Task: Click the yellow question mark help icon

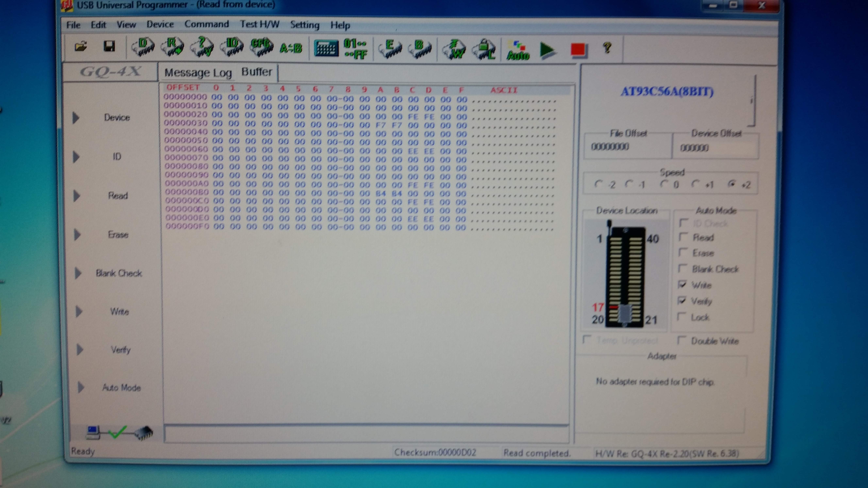Action: (607, 48)
